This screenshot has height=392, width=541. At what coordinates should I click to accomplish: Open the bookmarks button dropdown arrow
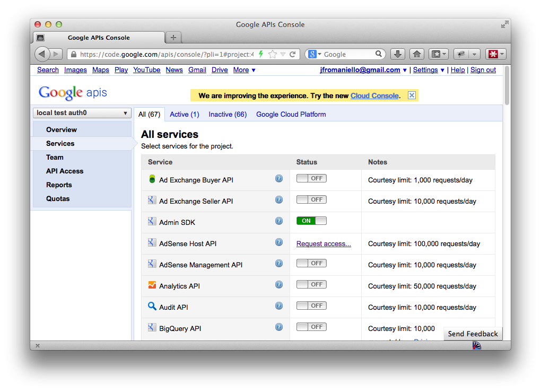point(444,54)
